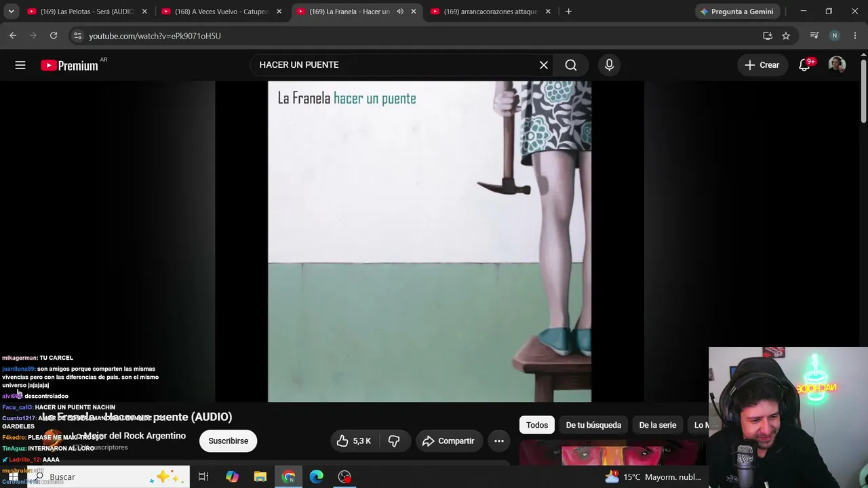
Task: Run the search with the magnifier button
Action: coord(571,65)
